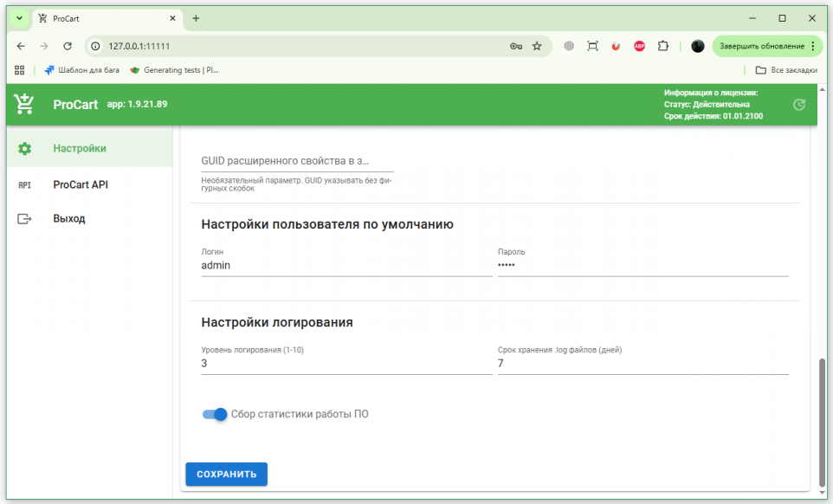
Task: Open the Все закладки bookmarks folder
Action: pyautogui.click(x=786, y=70)
